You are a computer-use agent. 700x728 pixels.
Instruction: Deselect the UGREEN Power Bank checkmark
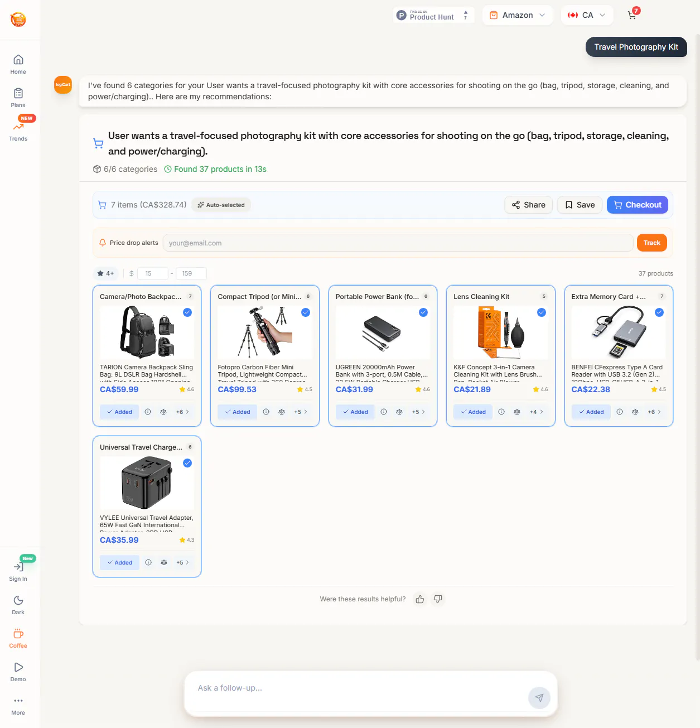[423, 312]
